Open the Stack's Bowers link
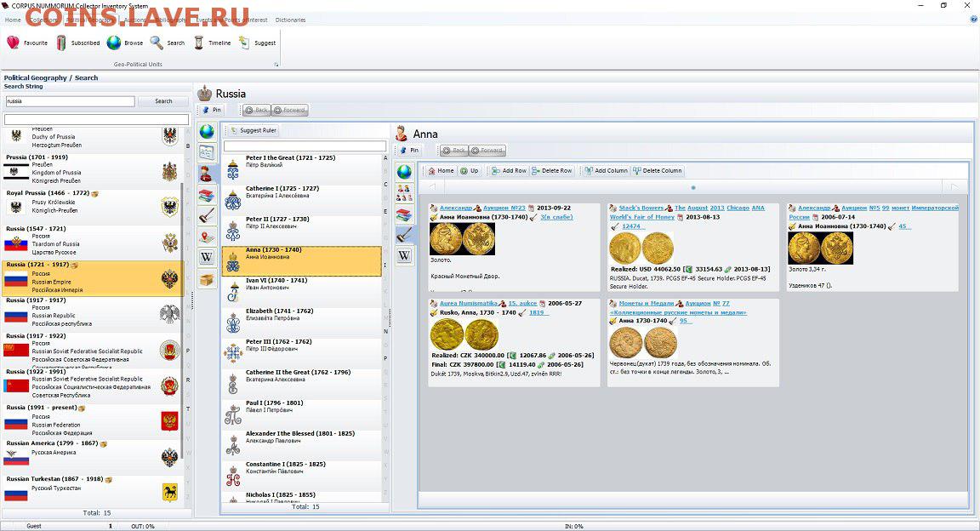Screen dimensions: 980x531 [641, 208]
